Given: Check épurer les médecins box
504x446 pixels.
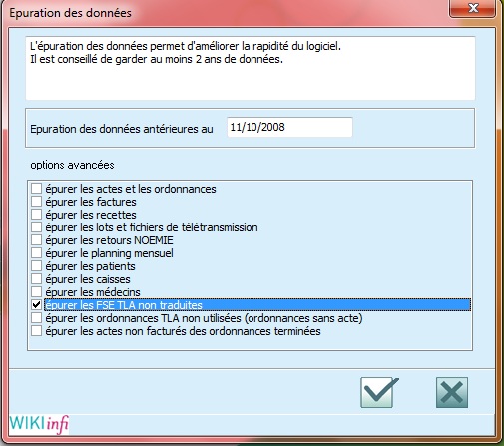Looking at the screenshot, I should [x=36, y=292].
